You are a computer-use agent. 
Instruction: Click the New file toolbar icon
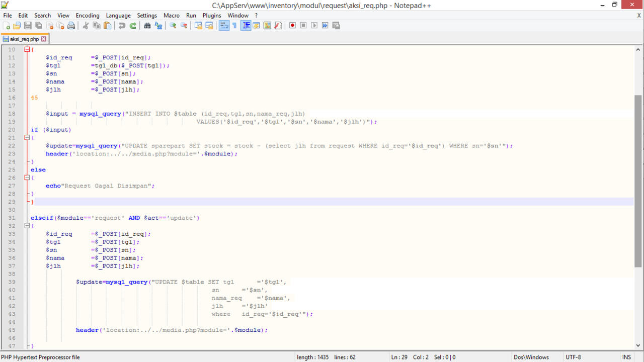point(7,26)
